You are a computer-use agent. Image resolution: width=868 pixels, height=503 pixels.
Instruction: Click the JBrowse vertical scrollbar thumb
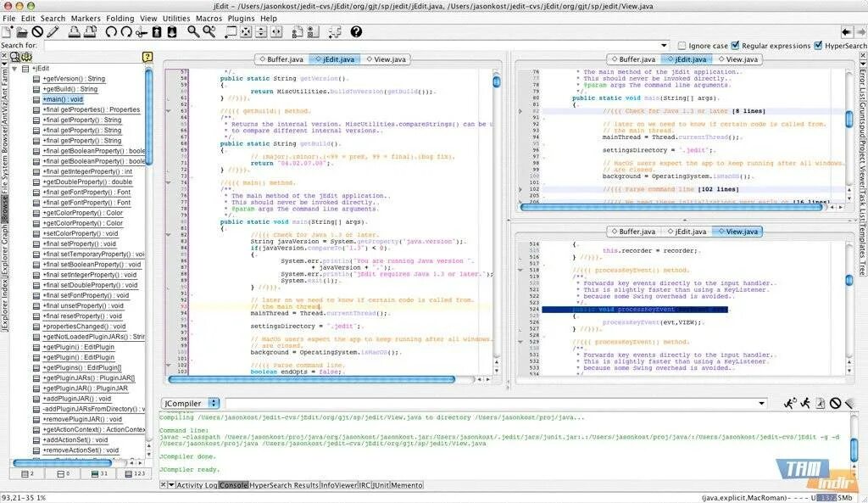click(148, 116)
